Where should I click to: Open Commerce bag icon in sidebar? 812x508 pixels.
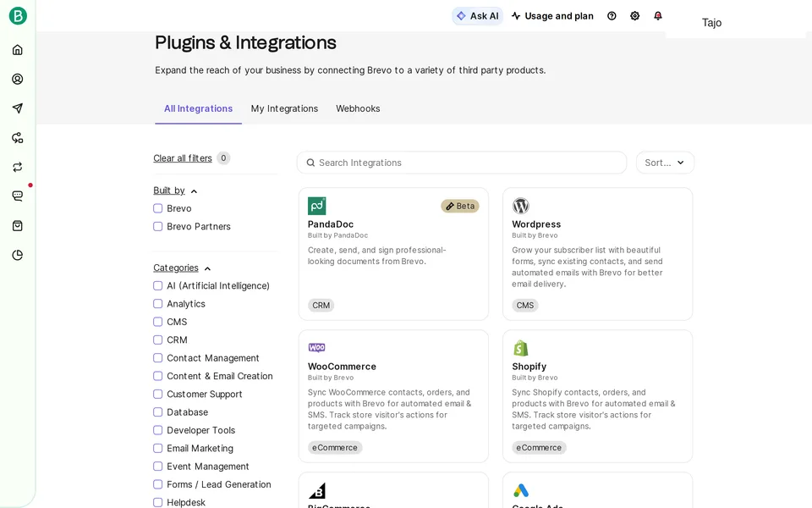(18, 225)
